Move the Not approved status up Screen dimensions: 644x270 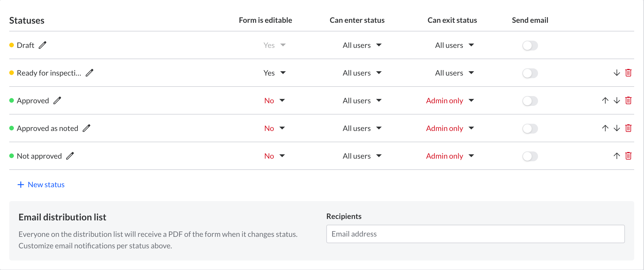pyautogui.click(x=617, y=156)
